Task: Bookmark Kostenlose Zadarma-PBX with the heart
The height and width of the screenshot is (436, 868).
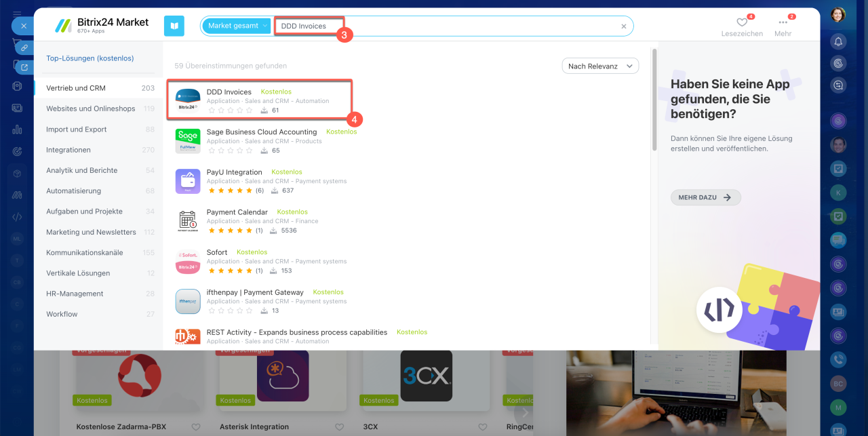Action: pyautogui.click(x=196, y=427)
